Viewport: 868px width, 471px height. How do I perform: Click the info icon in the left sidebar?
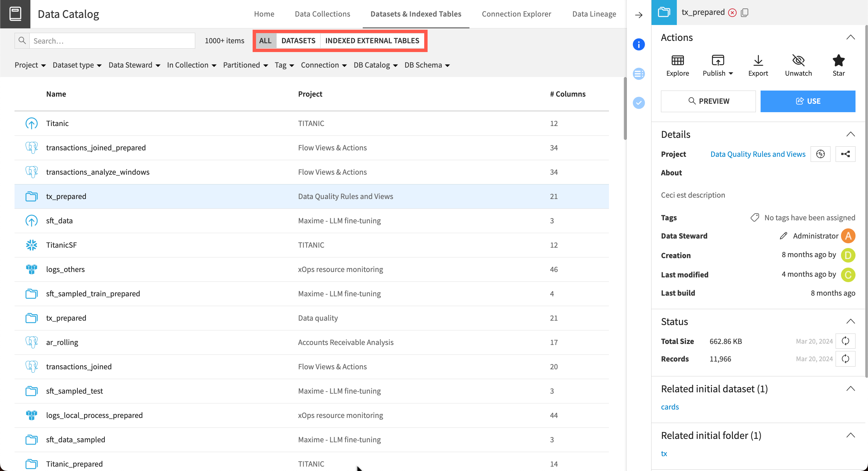click(x=639, y=45)
